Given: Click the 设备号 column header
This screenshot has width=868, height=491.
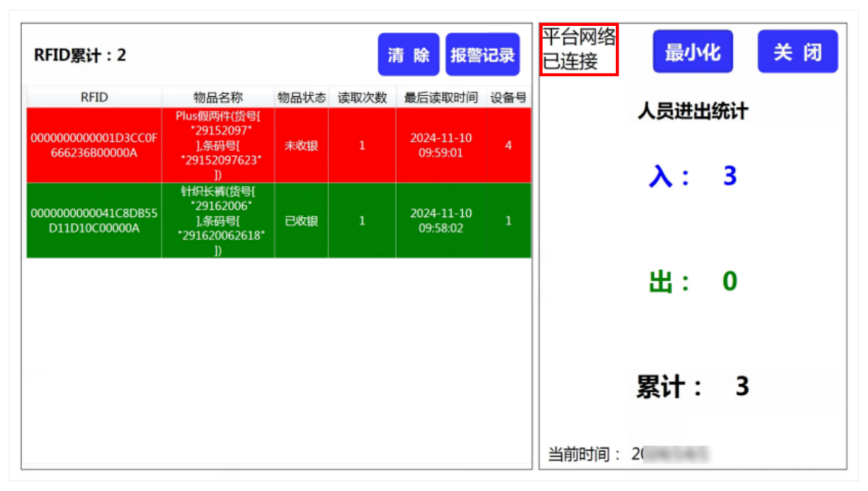Looking at the screenshot, I should pos(507,97).
